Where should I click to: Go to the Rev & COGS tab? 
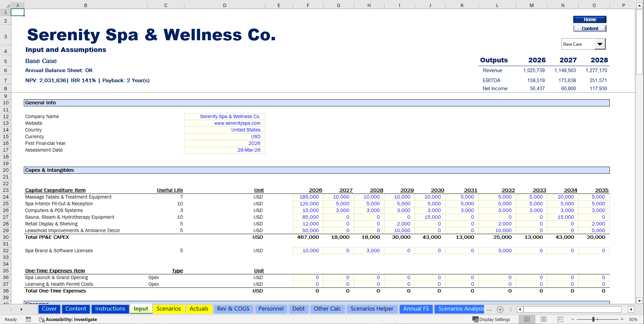point(233,309)
